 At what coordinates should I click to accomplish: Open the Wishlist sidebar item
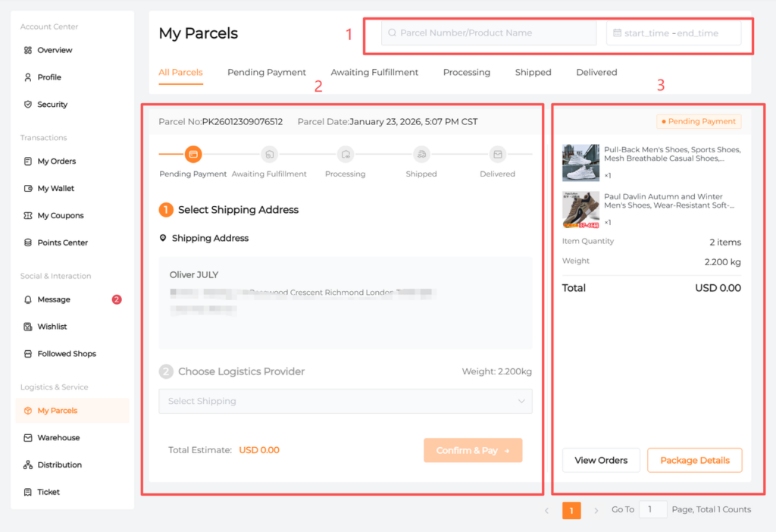(x=52, y=327)
